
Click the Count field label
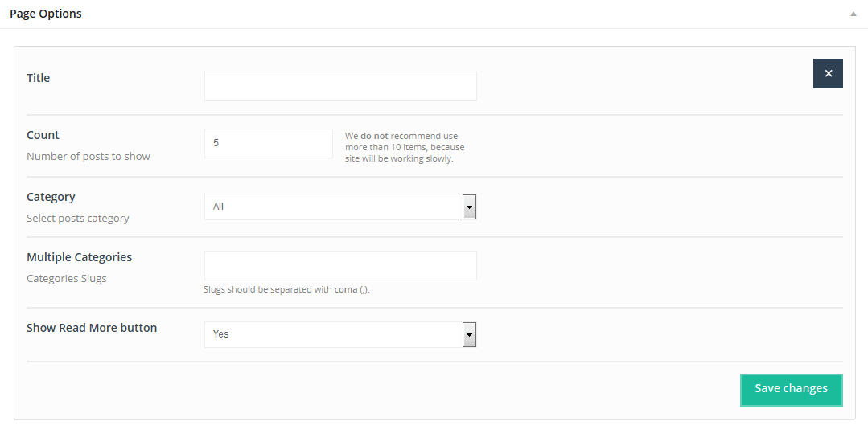point(43,135)
